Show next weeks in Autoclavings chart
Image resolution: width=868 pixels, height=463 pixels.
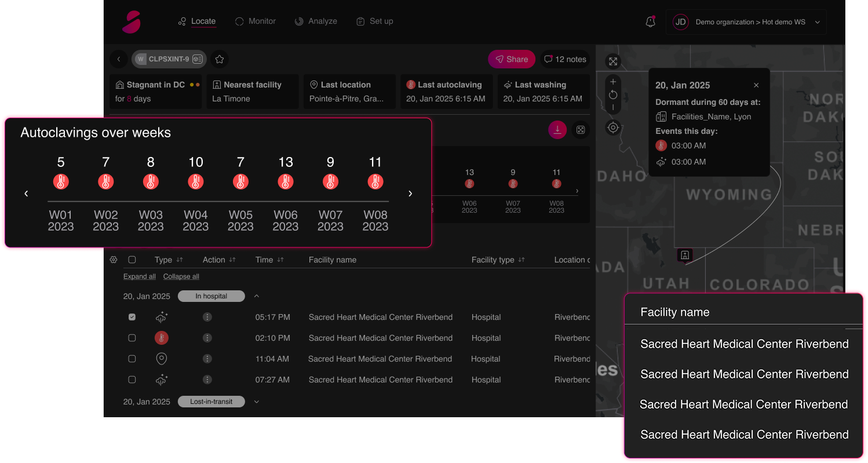point(410,194)
